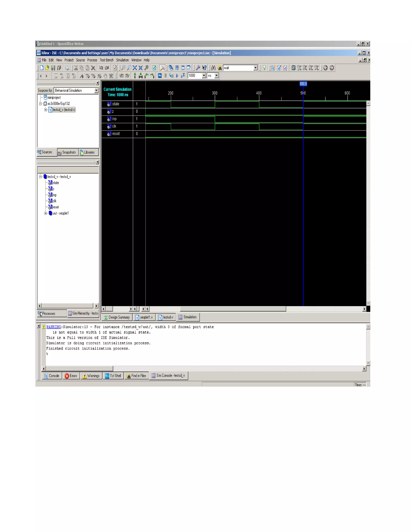Viewport: 411px width, 532px height.
Task: Open the Test Bench menu
Action: coord(106,60)
